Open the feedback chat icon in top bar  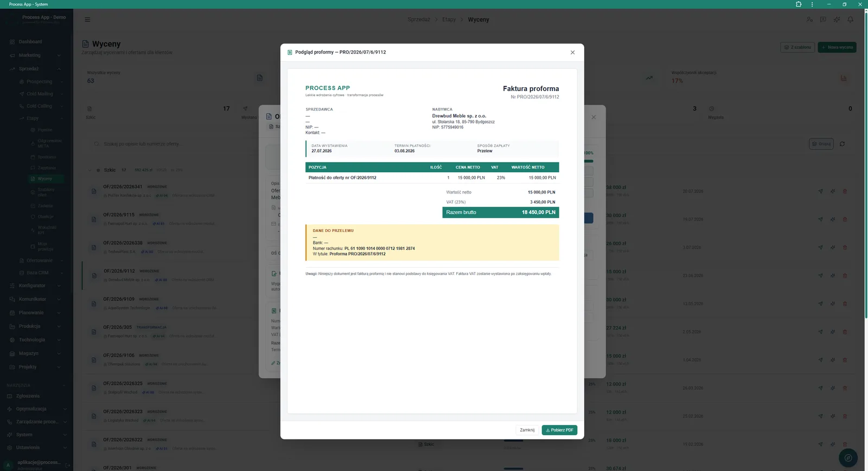[x=823, y=20]
